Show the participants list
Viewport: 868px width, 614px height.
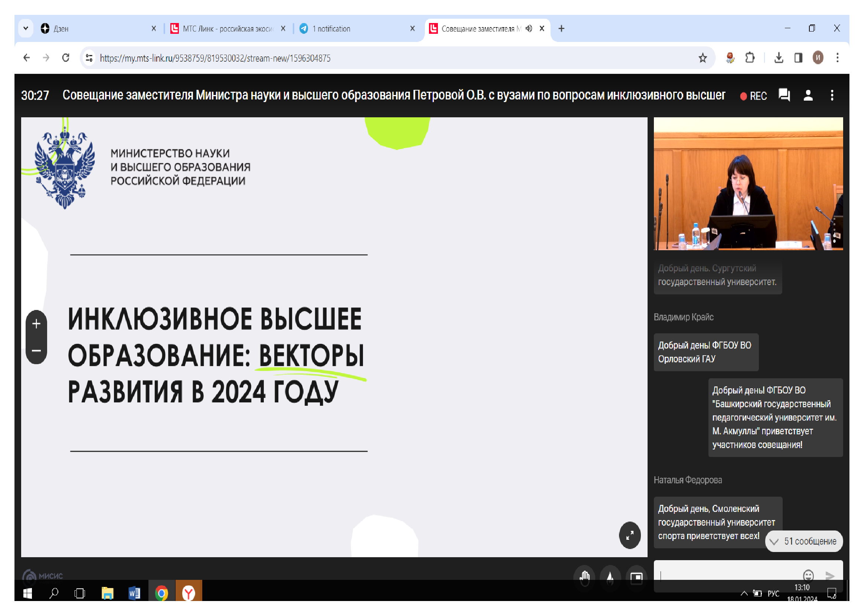click(808, 95)
